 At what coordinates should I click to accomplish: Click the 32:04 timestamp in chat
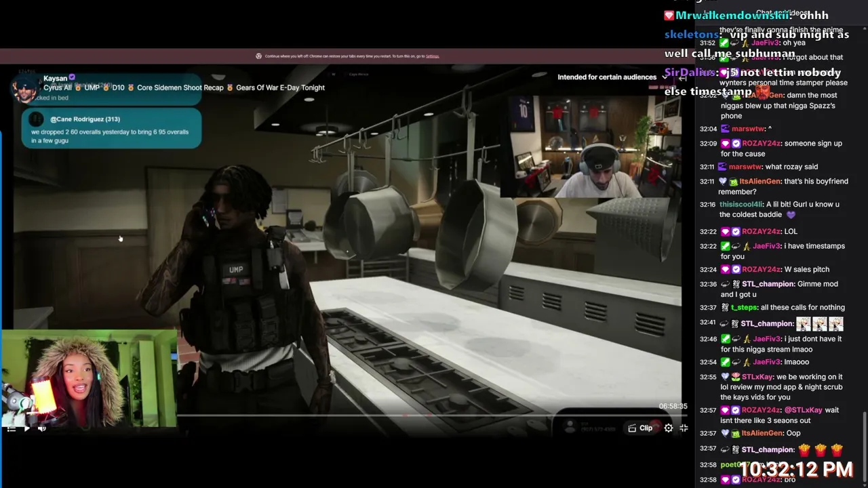[x=708, y=129]
